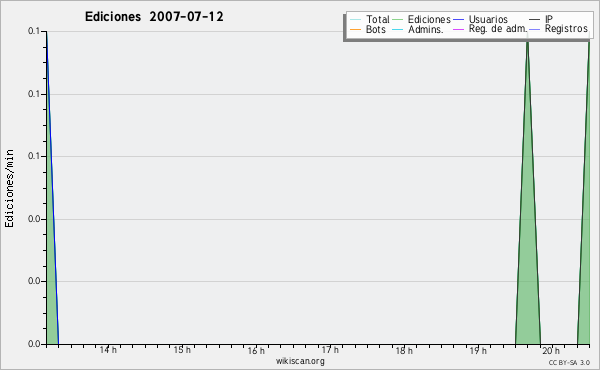Click the Bots legend label

pos(375,29)
